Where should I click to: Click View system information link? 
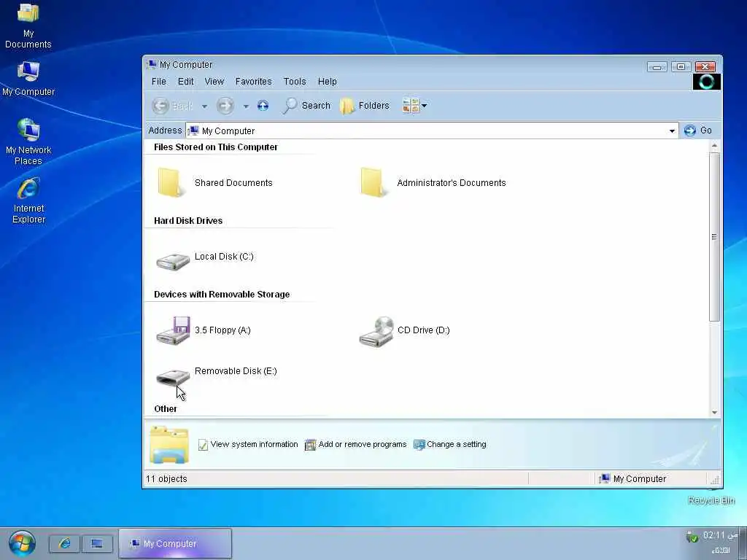248,444
